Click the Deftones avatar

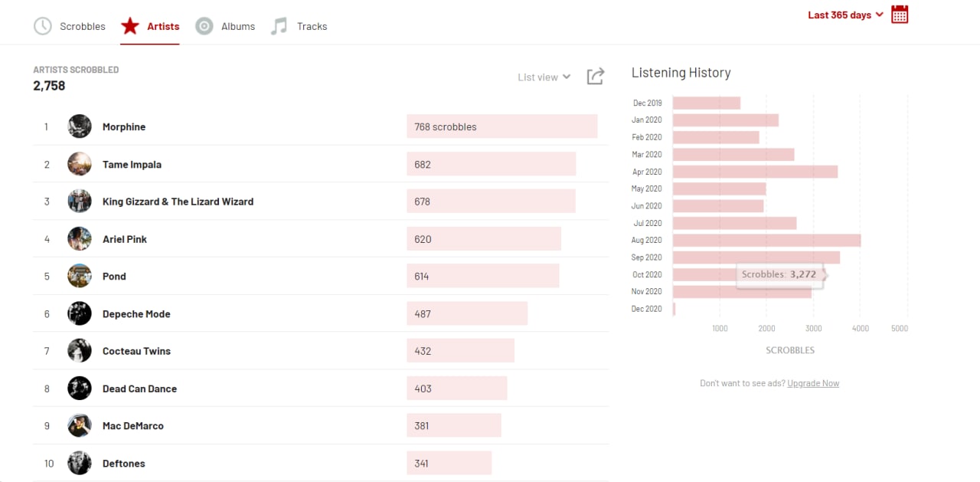(80, 463)
